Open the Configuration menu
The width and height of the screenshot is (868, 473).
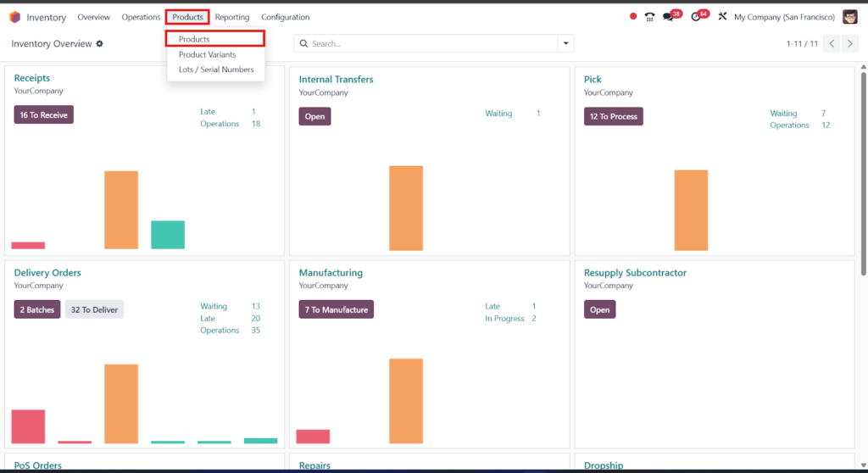point(285,17)
